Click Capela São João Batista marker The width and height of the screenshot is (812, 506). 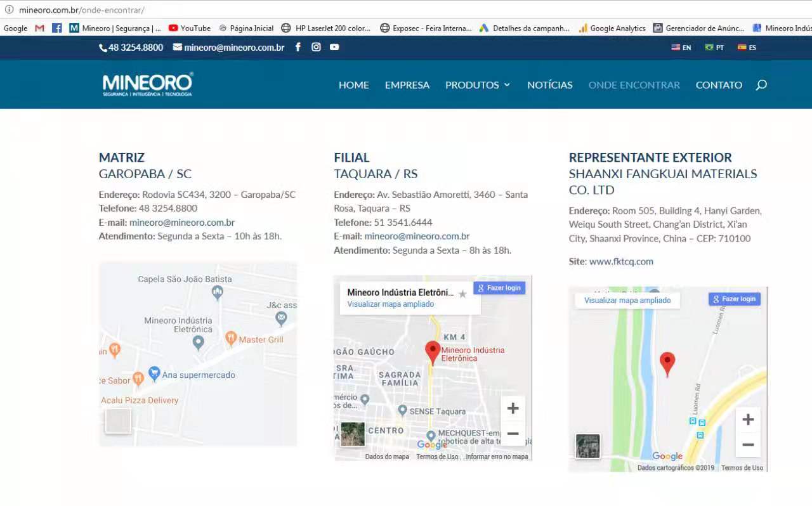click(x=218, y=293)
